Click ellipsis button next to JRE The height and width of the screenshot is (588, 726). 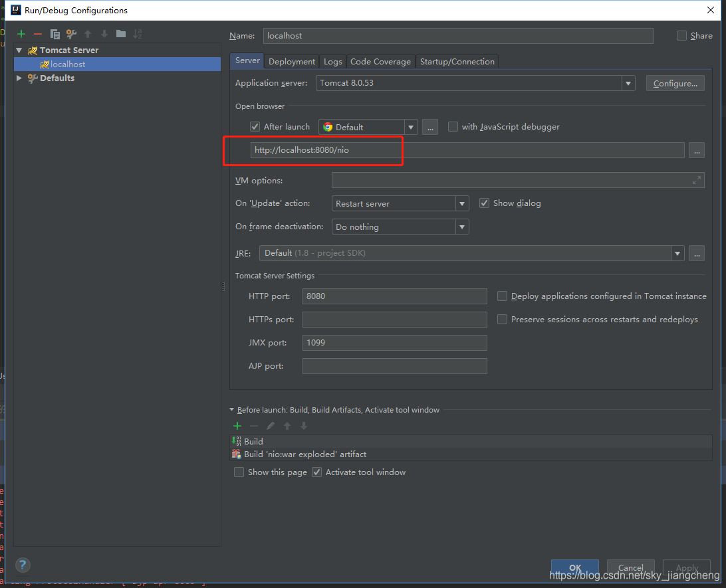pyautogui.click(x=697, y=253)
